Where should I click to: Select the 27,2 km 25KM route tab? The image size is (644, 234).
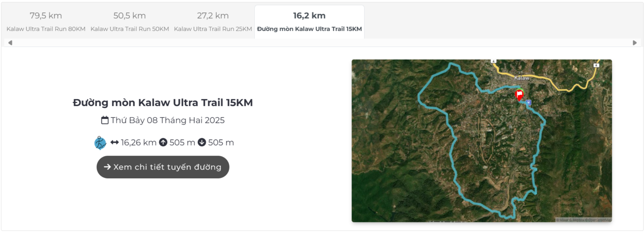click(x=213, y=22)
